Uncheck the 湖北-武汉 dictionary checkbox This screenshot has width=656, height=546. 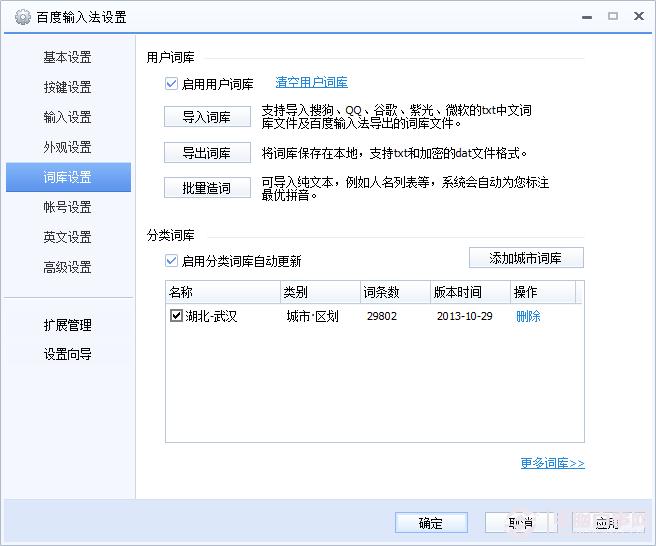(x=176, y=315)
